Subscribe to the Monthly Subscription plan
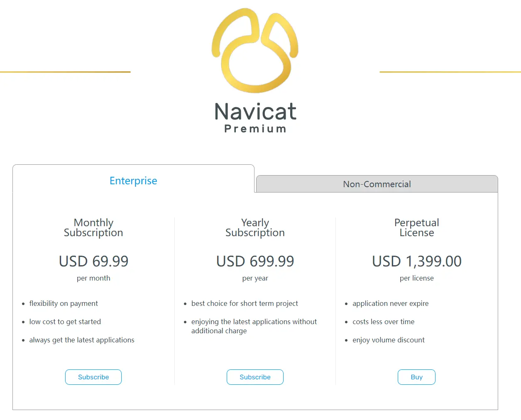Screen dimensions: 521x420 coord(93,377)
